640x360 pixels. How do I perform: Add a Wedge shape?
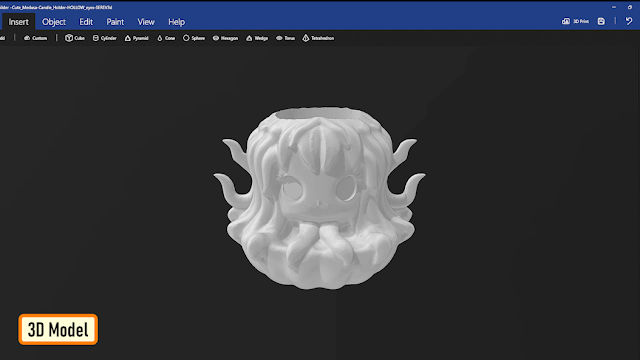[x=257, y=38]
